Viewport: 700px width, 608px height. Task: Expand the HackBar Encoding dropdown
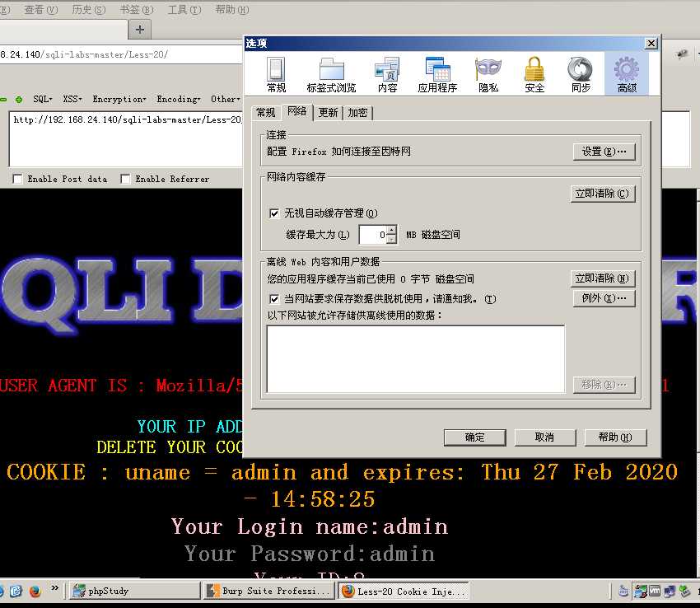click(179, 99)
